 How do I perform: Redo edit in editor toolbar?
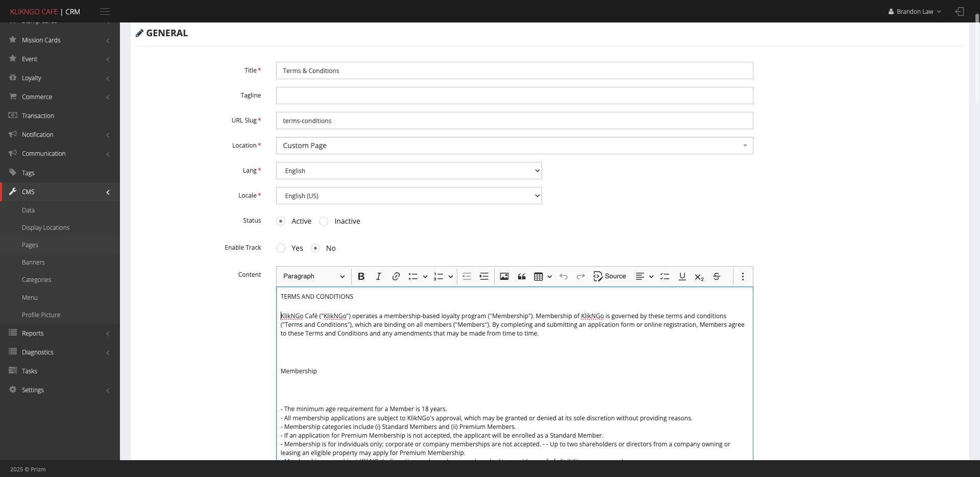tap(581, 276)
